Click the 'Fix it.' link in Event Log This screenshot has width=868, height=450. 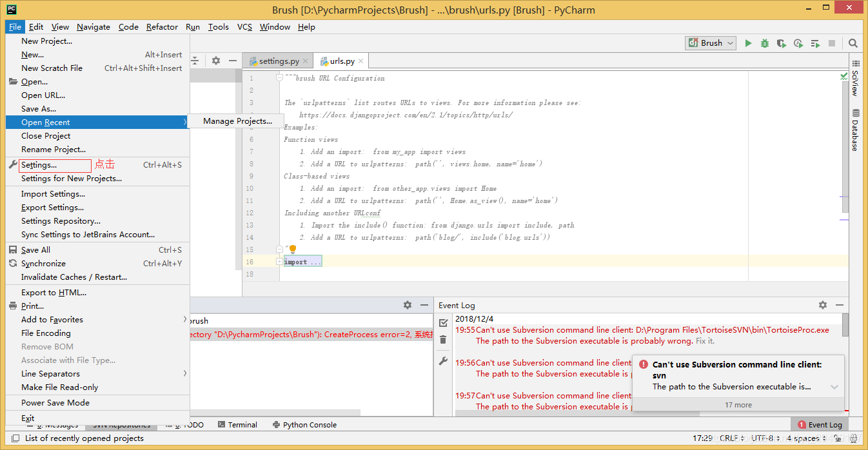(705, 341)
